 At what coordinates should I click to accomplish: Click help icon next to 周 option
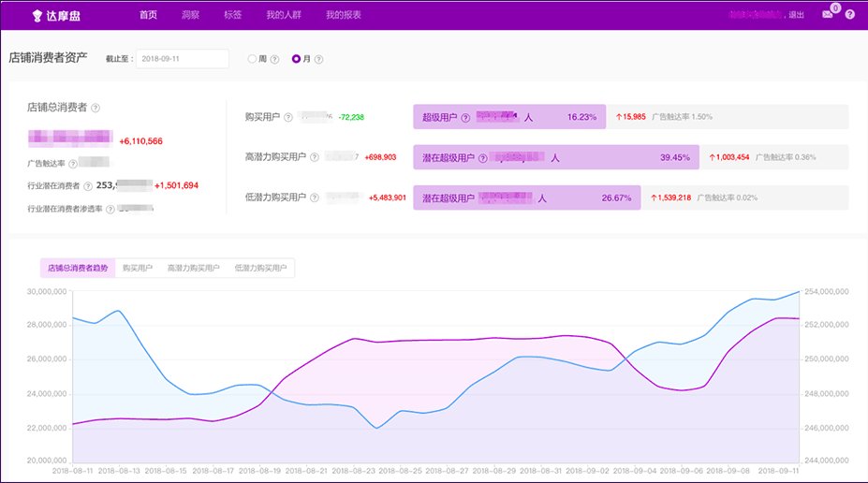[x=274, y=59]
